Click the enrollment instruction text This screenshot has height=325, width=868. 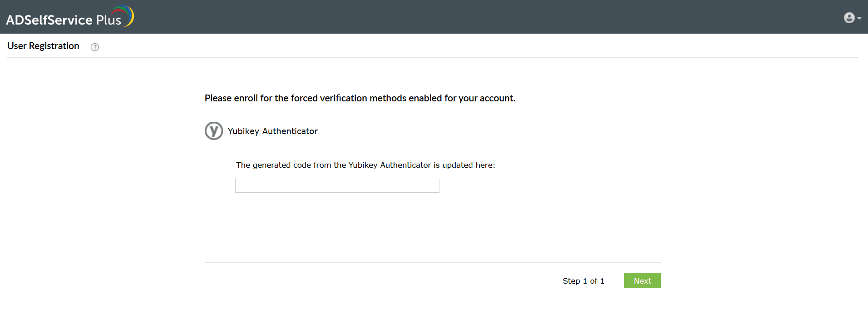pyautogui.click(x=360, y=98)
